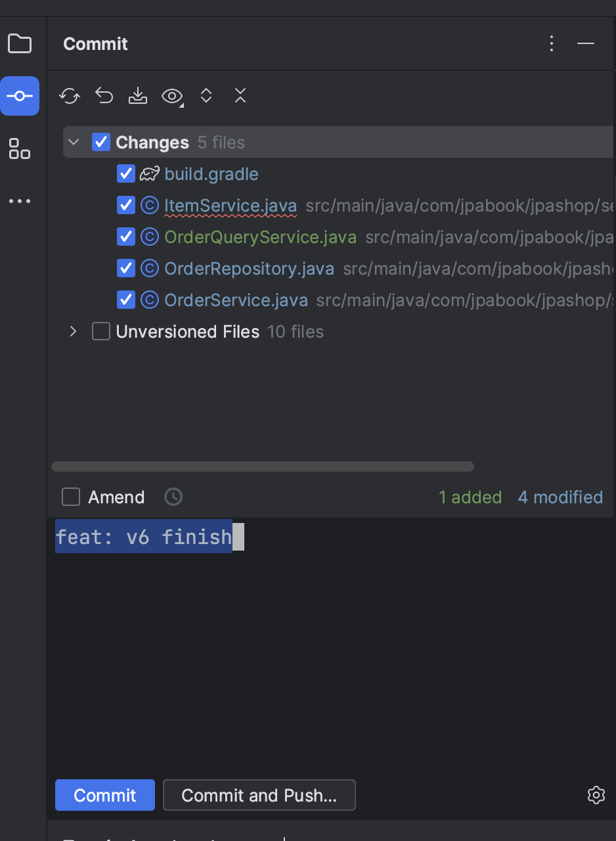This screenshot has height=841, width=616.
Task: Click the '4 modified' status text
Action: [x=561, y=497]
